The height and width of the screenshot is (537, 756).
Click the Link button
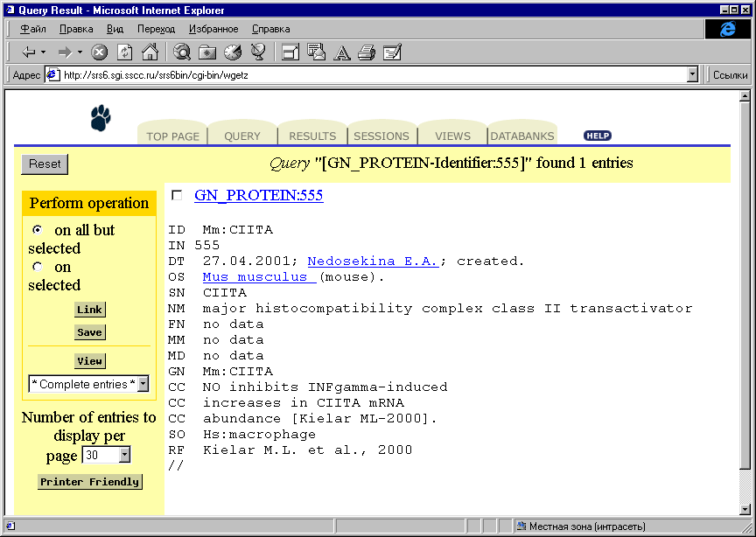[x=89, y=310]
